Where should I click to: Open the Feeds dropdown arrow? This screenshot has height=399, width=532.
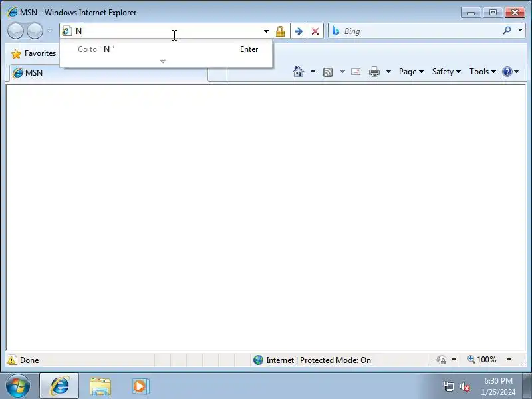342,72
